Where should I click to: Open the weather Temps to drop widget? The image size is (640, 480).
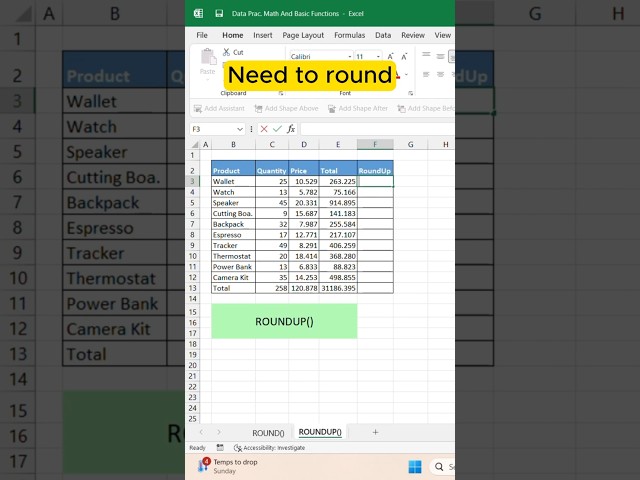(229, 466)
